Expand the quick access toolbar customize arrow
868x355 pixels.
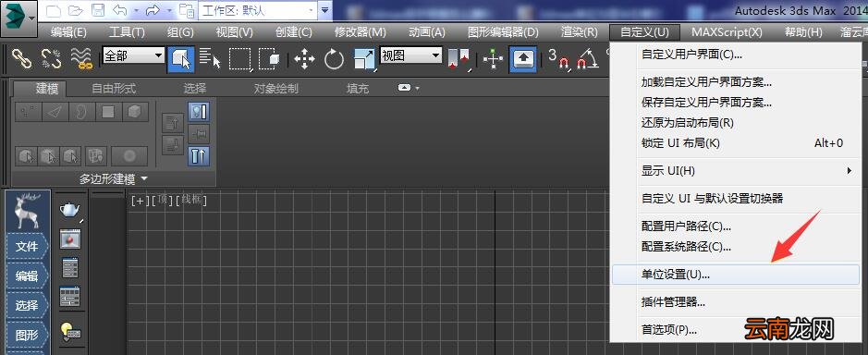pyautogui.click(x=325, y=10)
